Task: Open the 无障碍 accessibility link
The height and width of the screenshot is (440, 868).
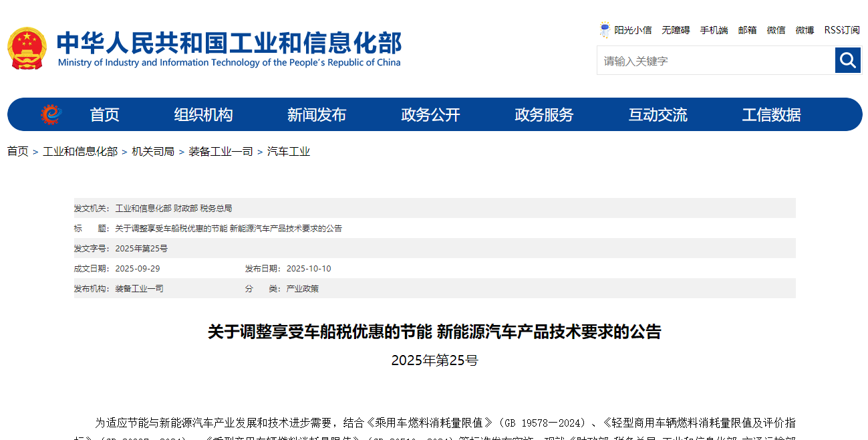Action: tap(676, 30)
